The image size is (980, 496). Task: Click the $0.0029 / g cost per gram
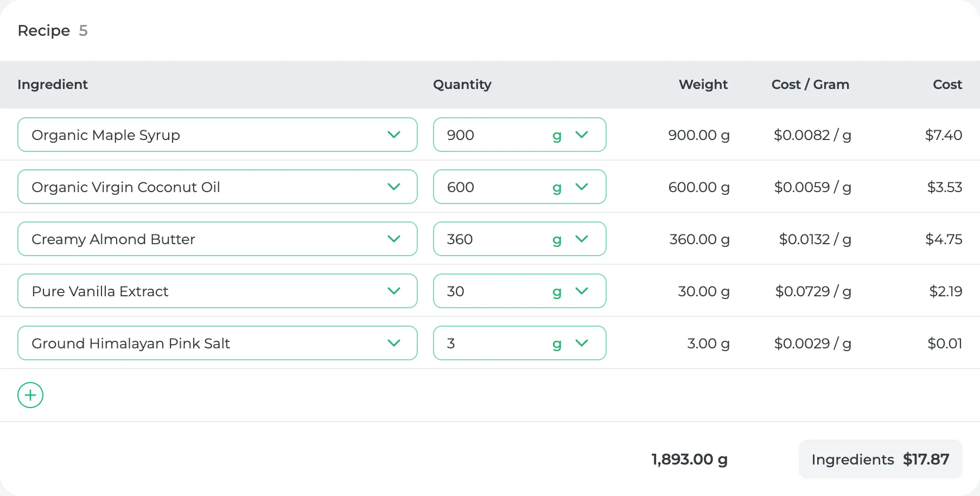coord(812,344)
